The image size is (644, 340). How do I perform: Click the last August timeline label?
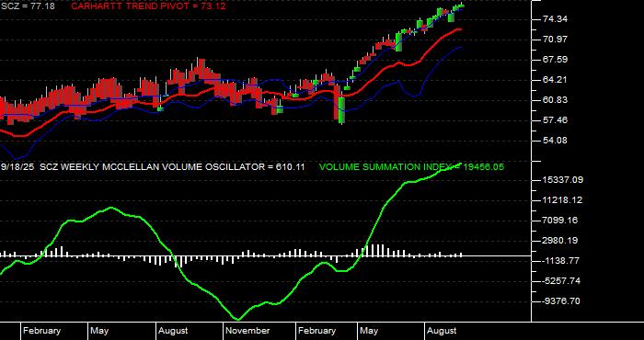click(x=442, y=331)
